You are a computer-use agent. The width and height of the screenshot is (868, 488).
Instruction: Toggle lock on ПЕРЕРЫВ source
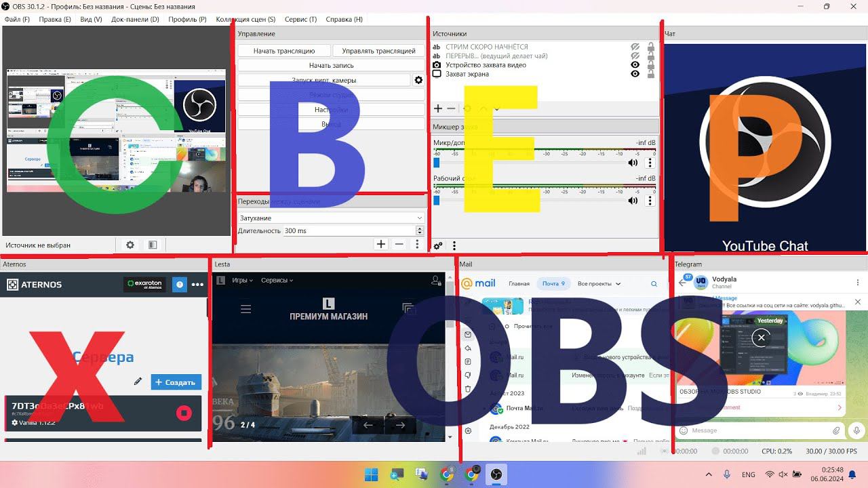[x=651, y=56]
